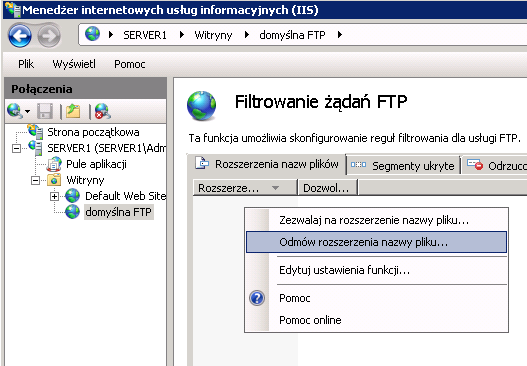
Task: Select Strona początkowa in the tree
Action: (93, 132)
